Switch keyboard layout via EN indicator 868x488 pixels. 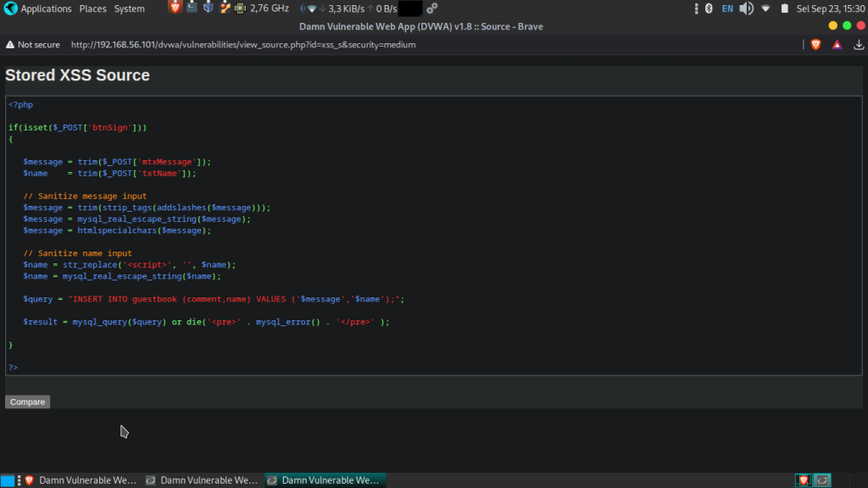coord(727,8)
